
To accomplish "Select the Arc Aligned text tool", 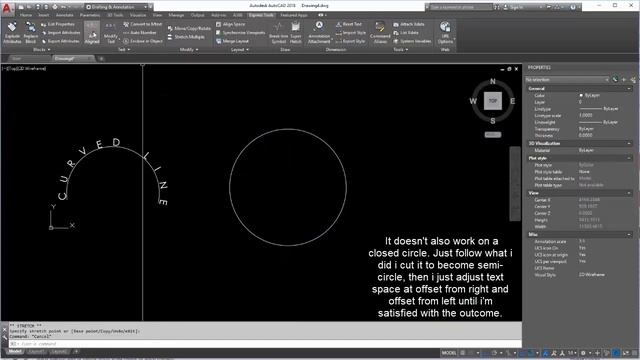I will (x=92, y=33).
